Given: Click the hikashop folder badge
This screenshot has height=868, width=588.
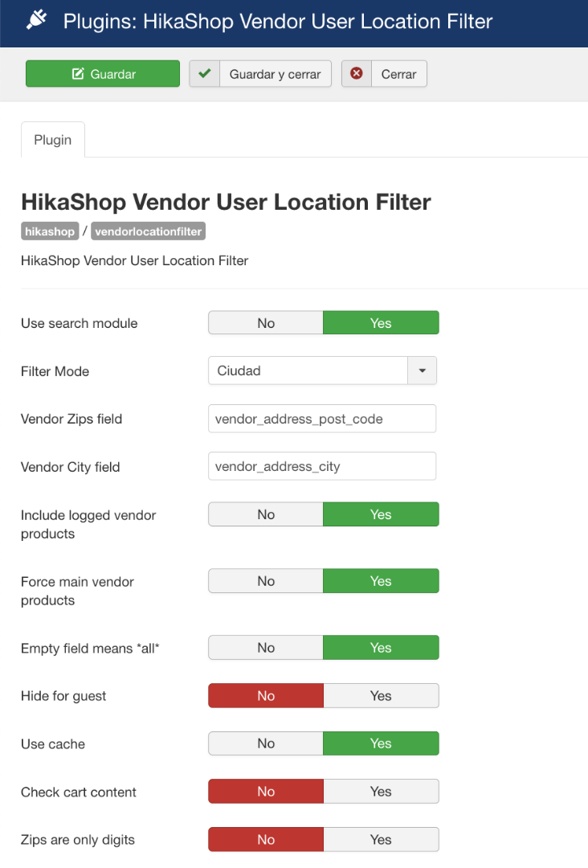Looking at the screenshot, I should tap(50, 231).
